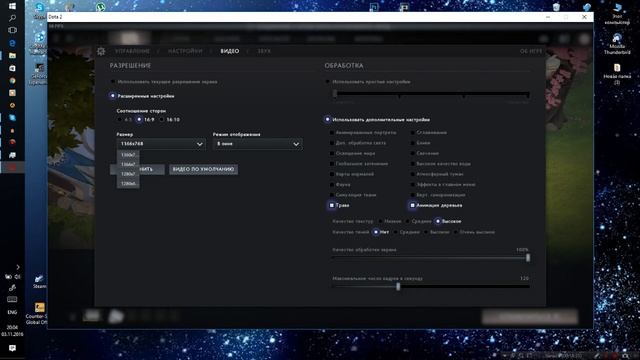Select Использовать простые настройки radio

tap(327, 82)
